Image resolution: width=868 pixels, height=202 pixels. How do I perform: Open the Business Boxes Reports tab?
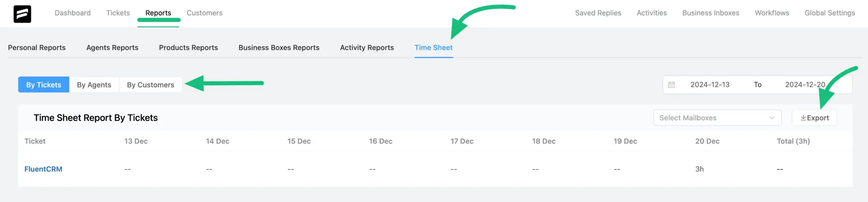[279, 48]
